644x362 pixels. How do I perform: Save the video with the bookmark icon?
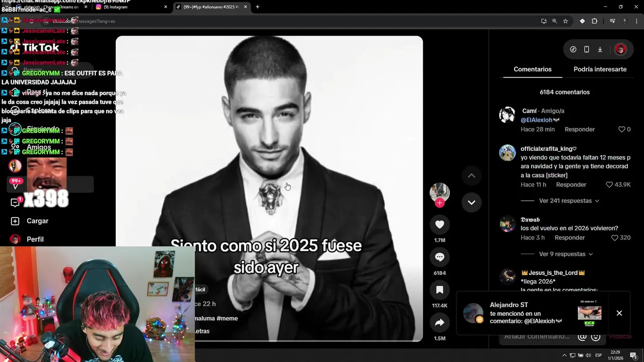[440, 290]
